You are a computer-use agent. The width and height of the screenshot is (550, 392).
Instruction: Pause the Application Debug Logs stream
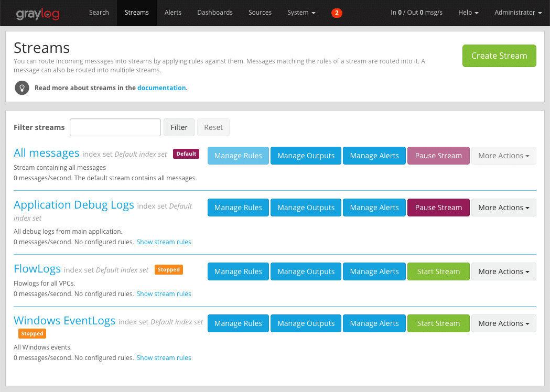pyautogui.click(x=438, y=208)
